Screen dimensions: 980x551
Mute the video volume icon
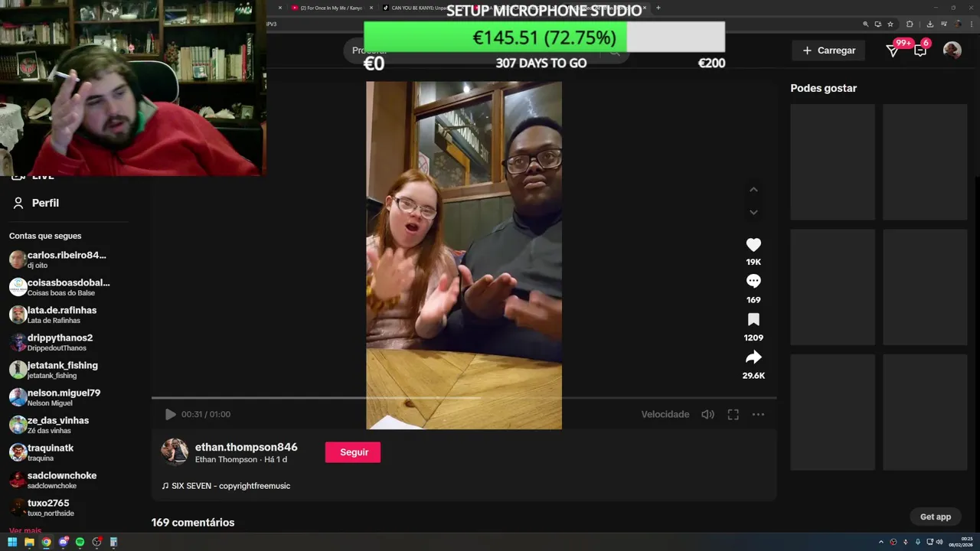[x=708, y=414]
